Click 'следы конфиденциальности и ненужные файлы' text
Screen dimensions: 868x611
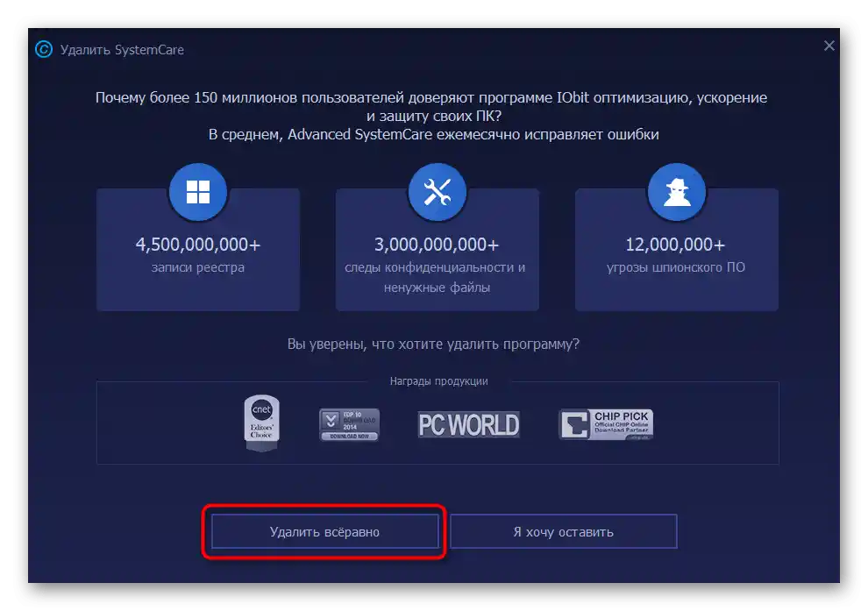coord(435,277)
